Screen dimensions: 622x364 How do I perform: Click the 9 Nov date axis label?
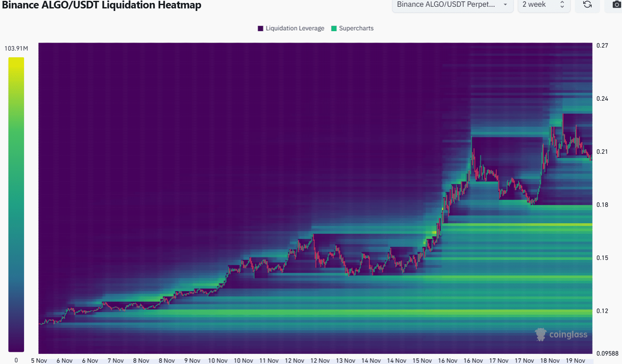point(192,361)
